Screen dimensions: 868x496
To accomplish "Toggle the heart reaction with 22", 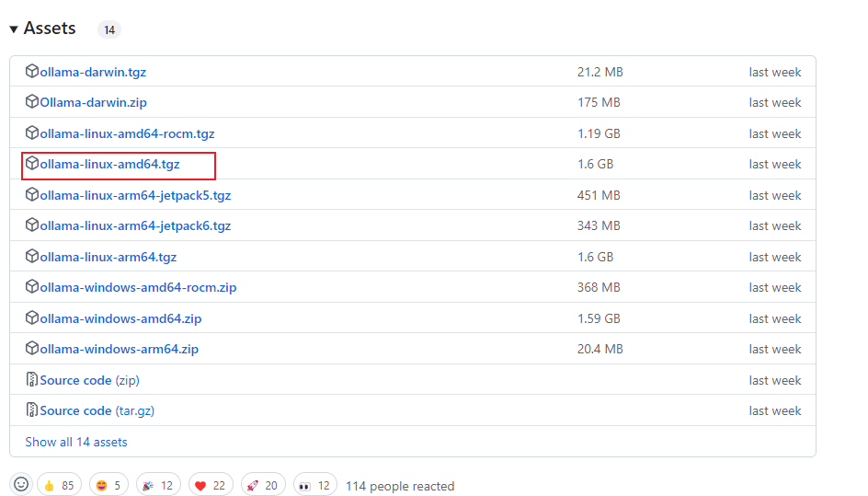I will (x=211, y=486).
